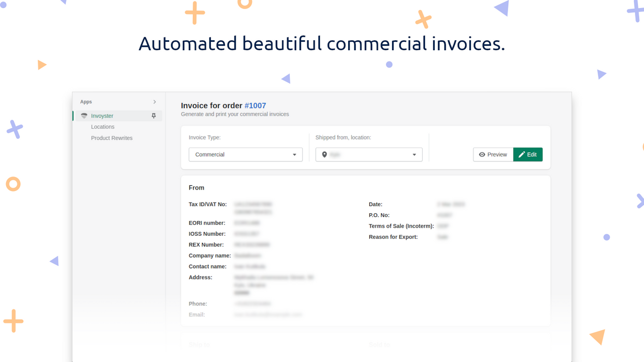The width and height of the screenshot is (644, 362).
Task: Click the Preview button
Action: pyautogui.click(x=493, y=154)
